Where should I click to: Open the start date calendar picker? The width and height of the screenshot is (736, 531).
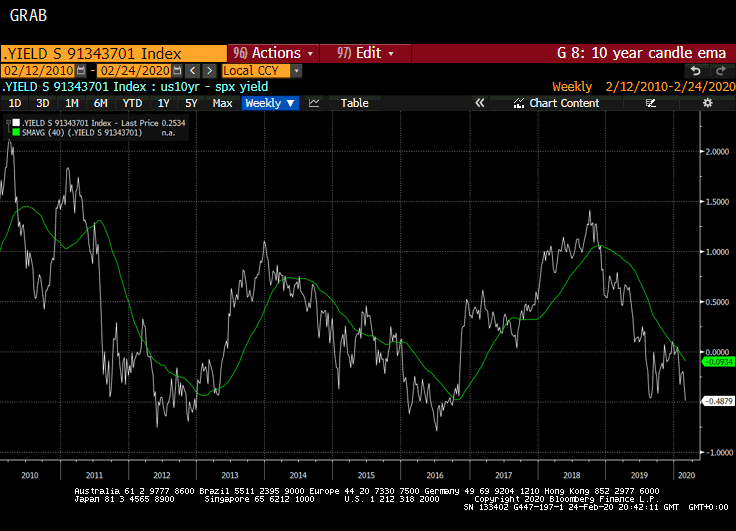pos(81,71)
